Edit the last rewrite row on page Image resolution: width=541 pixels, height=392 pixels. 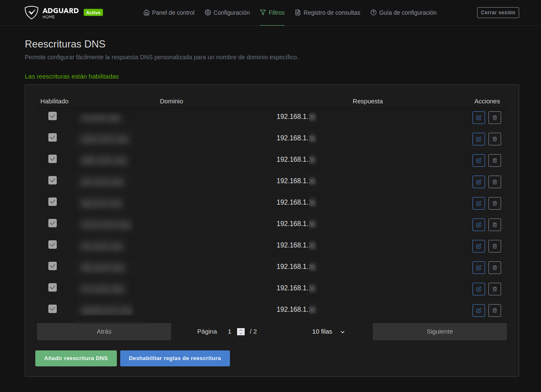(478, 310)
